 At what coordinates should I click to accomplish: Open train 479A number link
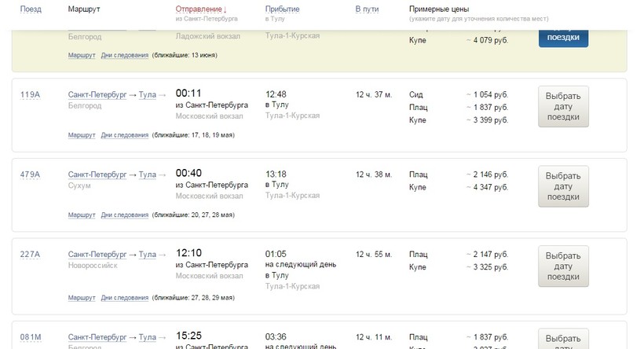[30, 174]
